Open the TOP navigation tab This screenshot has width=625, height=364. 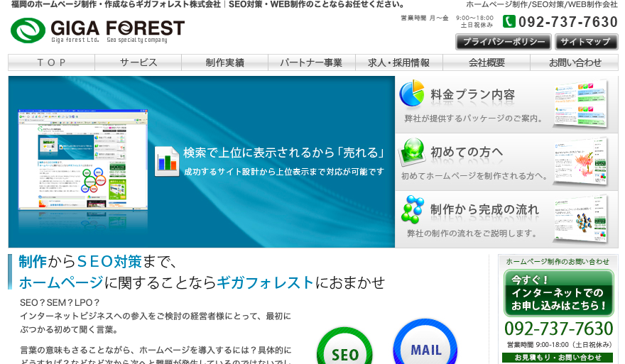(x=51, y=62)
